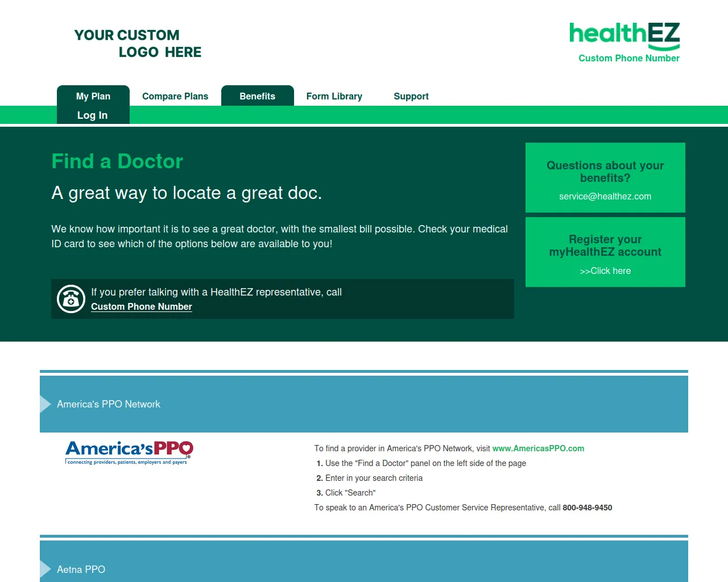Viewport: 728px width, 582px height.
Task: Expand the Aetna PPO section arrow
Action: point(45,569)
